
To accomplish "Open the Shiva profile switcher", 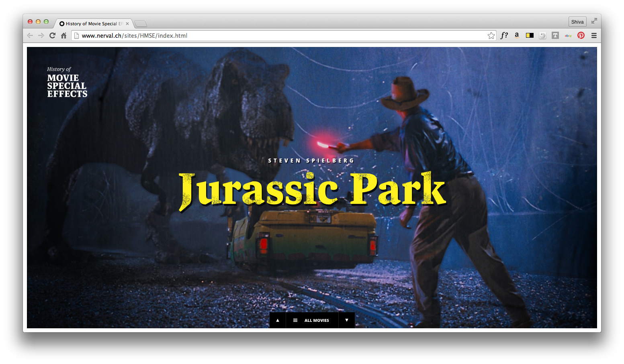I will coord(577,22).
